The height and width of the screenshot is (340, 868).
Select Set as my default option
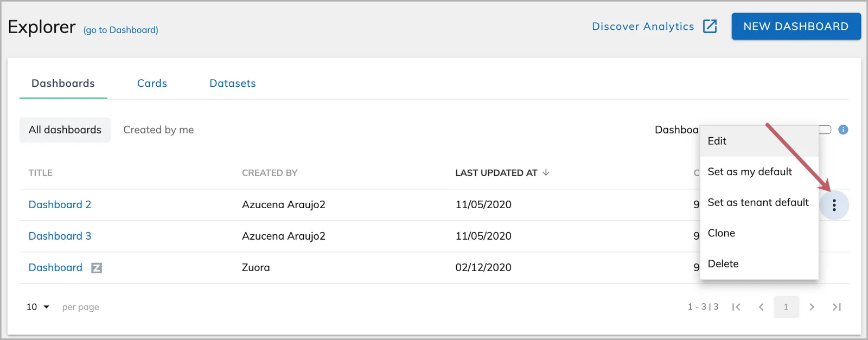pyautogui.click(x=759, y=172)
